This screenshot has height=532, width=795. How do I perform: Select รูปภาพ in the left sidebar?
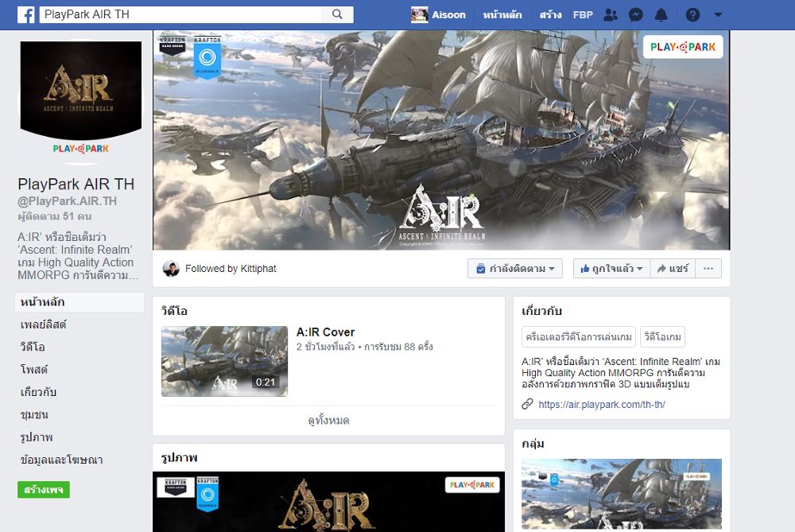click(x=37, y=437)
